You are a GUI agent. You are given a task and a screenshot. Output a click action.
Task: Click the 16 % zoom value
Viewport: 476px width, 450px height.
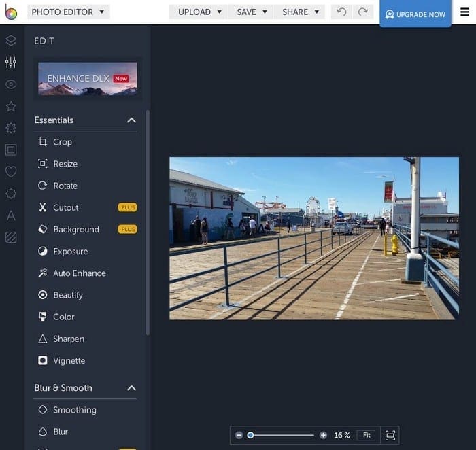[342, 435]
